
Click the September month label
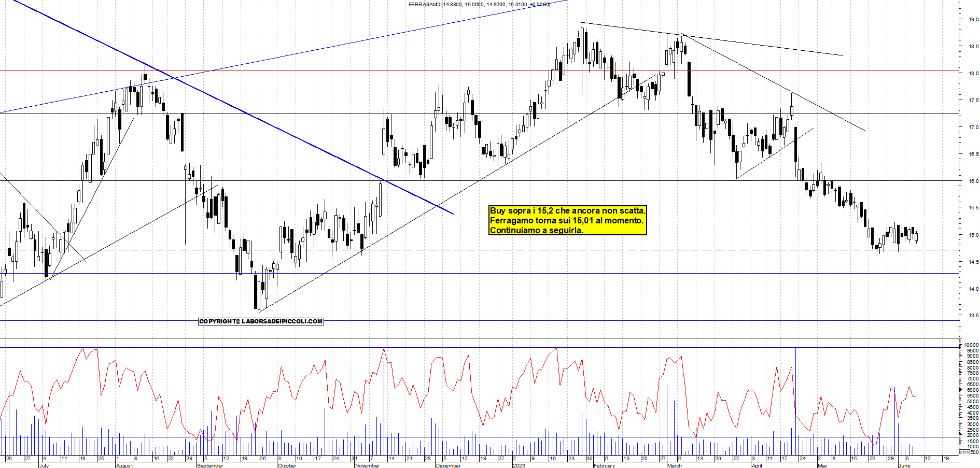[210, 465]
